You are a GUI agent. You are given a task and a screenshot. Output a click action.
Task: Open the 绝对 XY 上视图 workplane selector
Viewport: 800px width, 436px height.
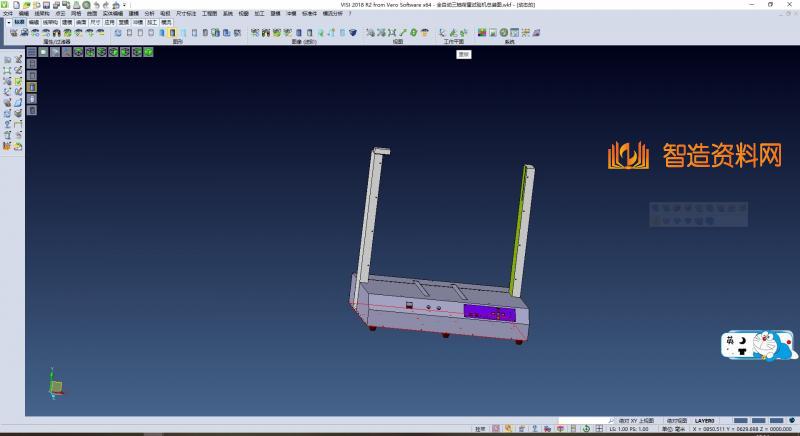(x=636, y=420)
